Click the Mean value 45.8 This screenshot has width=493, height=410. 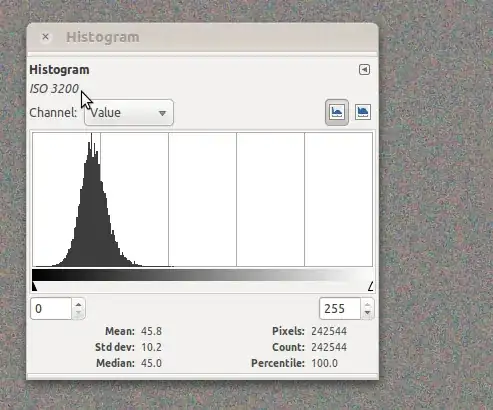[151, 331]
